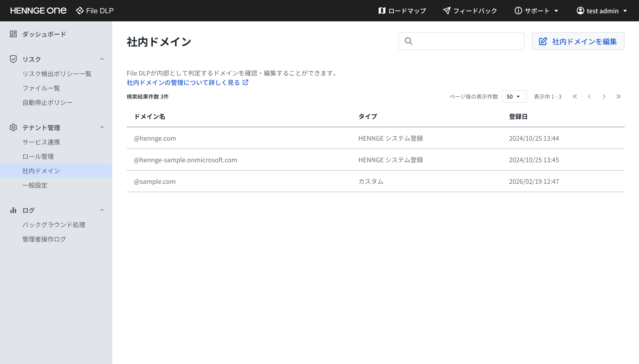Click the HENNGE One logo

38,11
